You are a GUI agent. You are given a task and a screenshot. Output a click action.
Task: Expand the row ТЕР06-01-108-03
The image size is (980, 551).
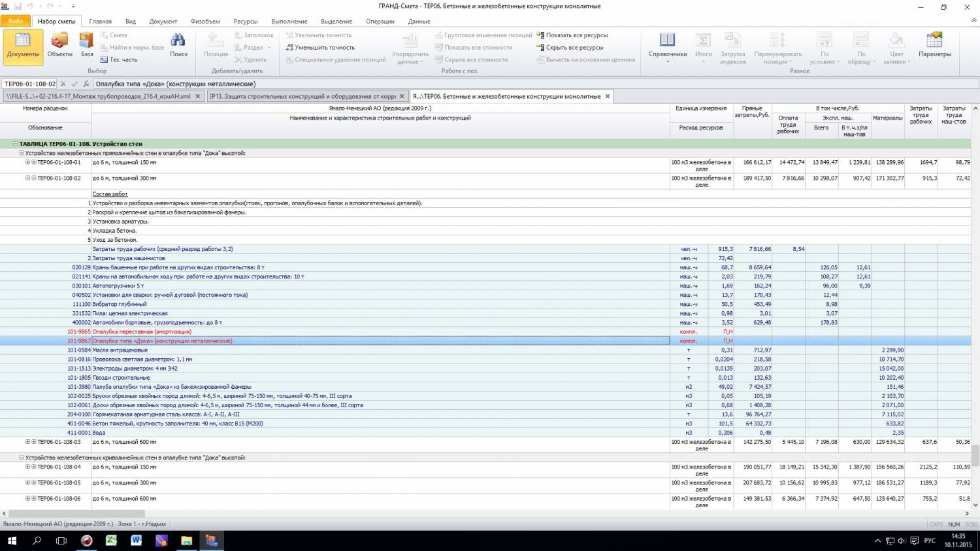[27, 442]
